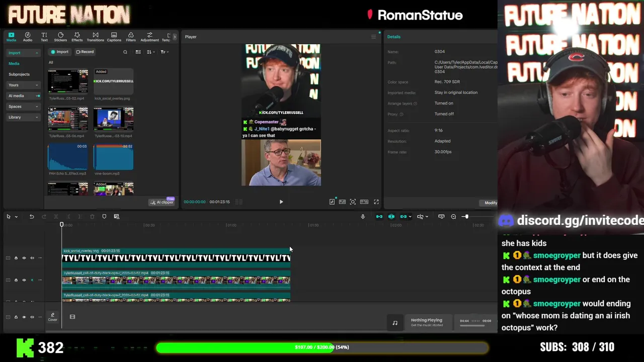Click the Cover button
Screen dimensions: 644x362
(52, 317)
